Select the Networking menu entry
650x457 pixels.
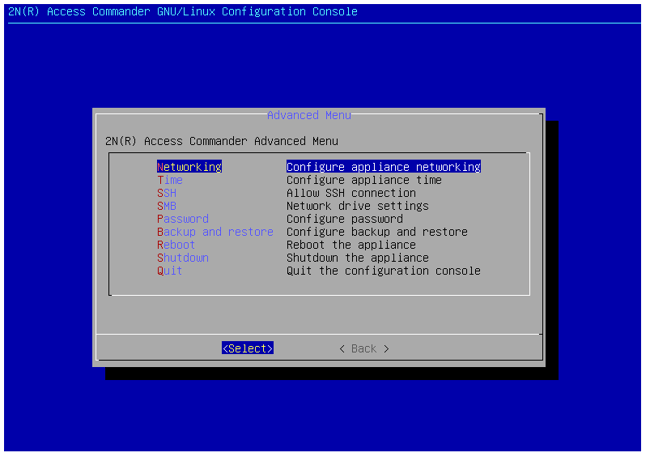pos(189,167)
